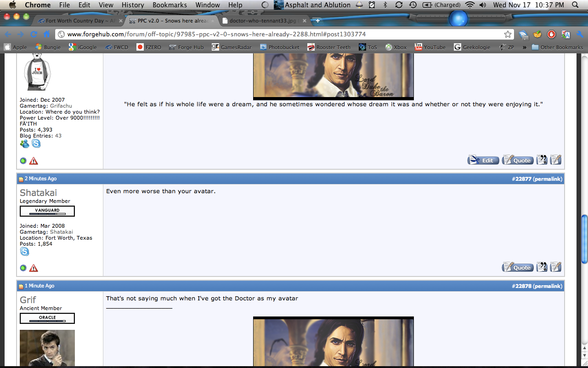Click the report triangle under Grifachu's profile
This screenshot has width=588, height=368.
coord(34,161)
